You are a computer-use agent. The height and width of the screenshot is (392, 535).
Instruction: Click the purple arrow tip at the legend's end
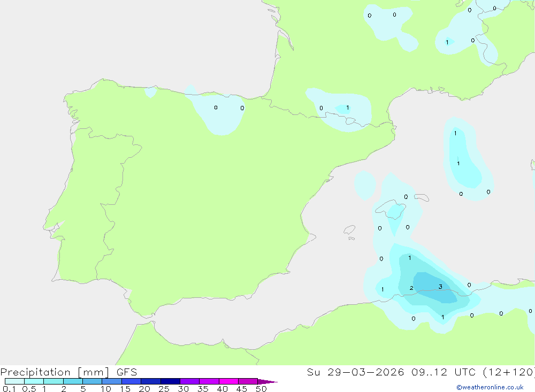coord(267,381)
